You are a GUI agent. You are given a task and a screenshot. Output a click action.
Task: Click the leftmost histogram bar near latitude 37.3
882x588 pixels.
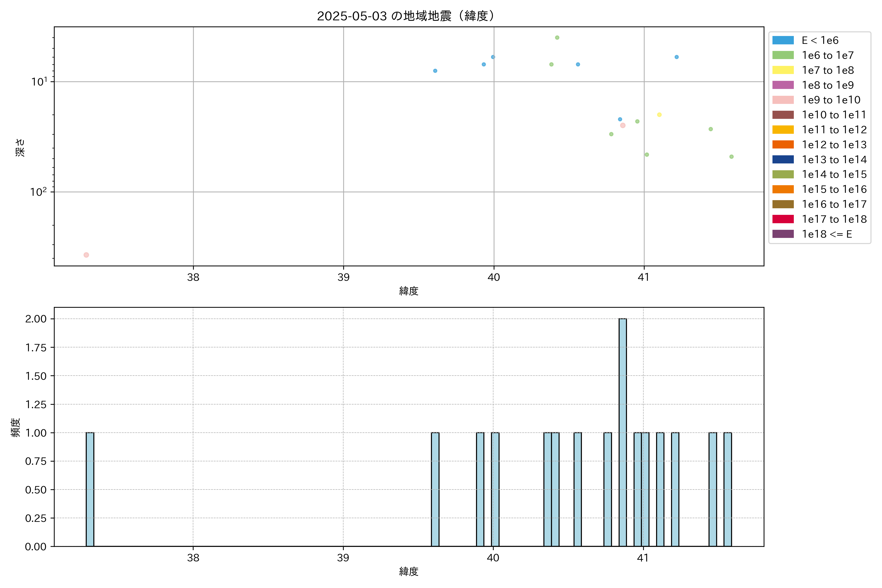(x=90, y=489)
